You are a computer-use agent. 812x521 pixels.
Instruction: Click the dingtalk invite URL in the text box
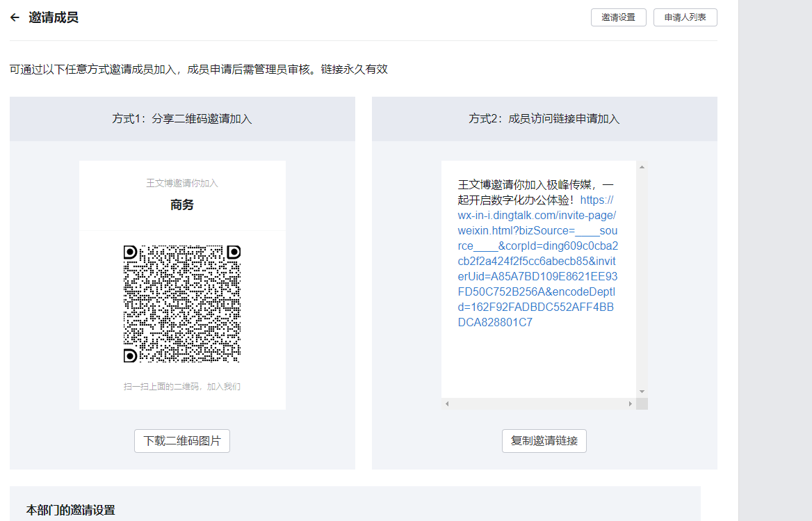(537, 261)
